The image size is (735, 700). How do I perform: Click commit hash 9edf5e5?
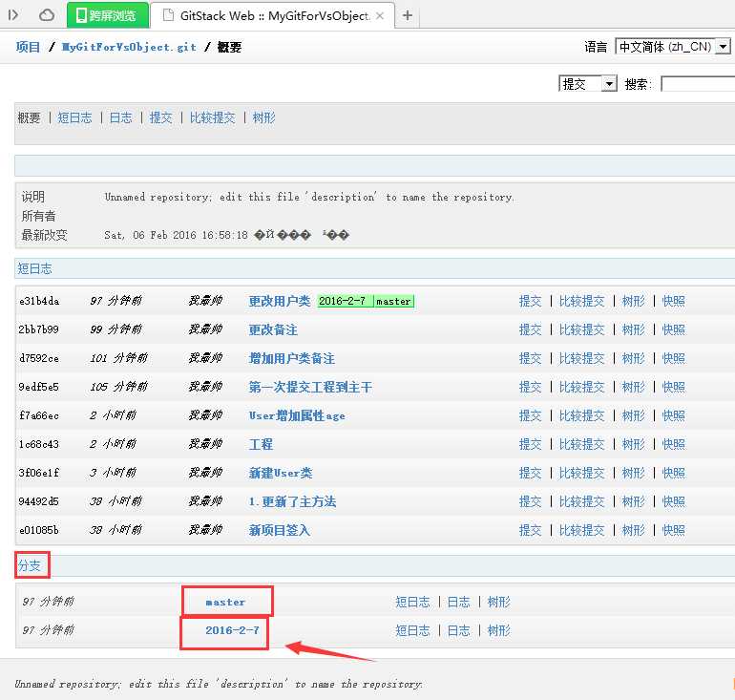(39, 388)
